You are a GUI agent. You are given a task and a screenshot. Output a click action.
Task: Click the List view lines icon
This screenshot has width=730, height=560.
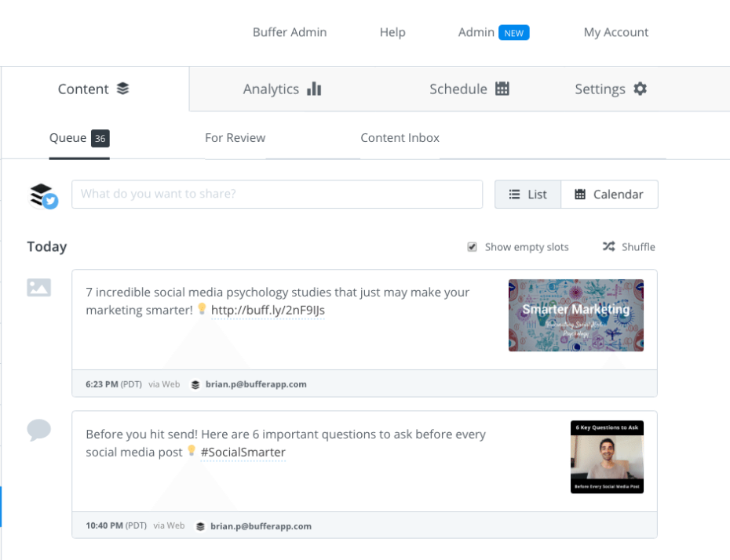(514, 194)
